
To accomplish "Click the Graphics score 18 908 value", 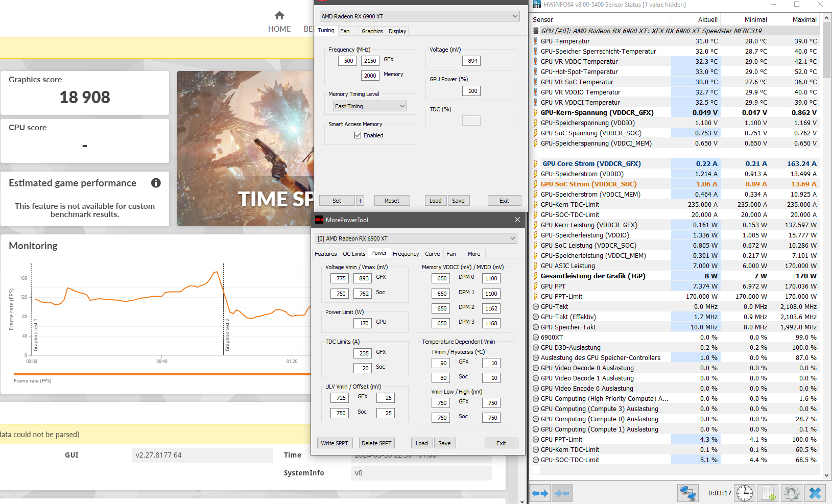I will pos(85,97).
